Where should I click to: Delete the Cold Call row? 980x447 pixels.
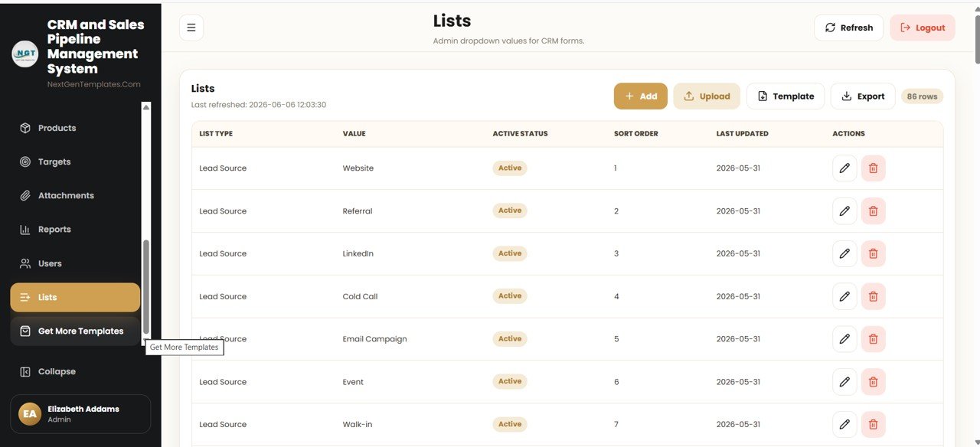(874, 296)
